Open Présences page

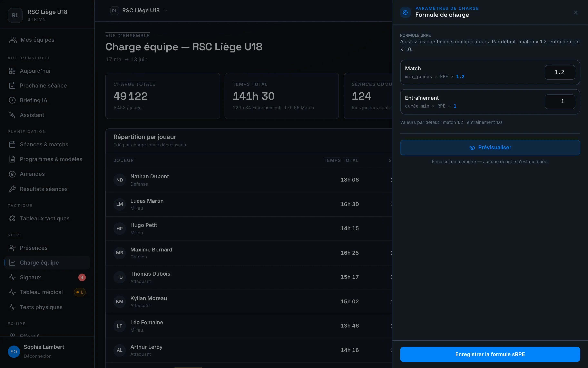coord(47,248)
